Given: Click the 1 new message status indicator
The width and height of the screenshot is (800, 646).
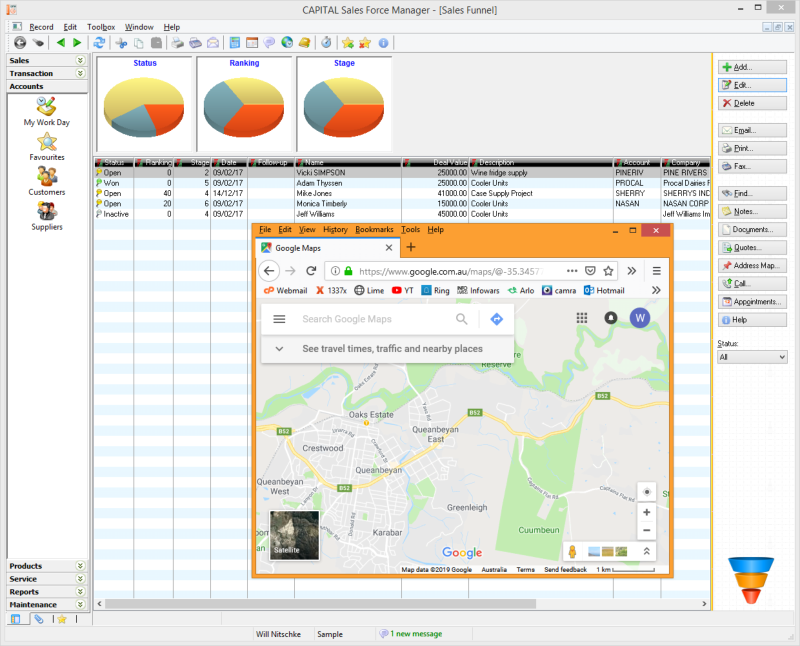Looking at the screenshot, I should coord(411,634).
